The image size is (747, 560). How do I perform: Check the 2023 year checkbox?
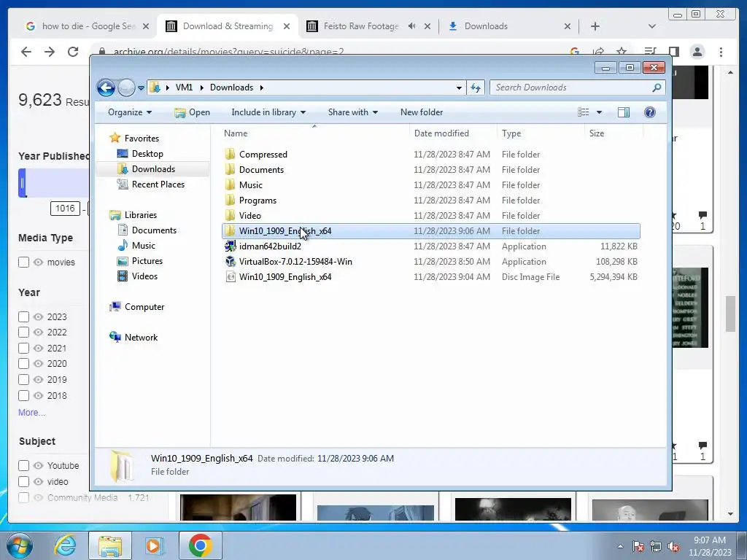(23, 317)
